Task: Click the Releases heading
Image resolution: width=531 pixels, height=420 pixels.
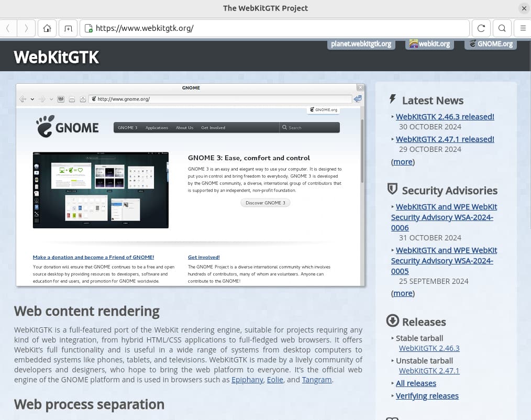Action: [x=424, y=322]
